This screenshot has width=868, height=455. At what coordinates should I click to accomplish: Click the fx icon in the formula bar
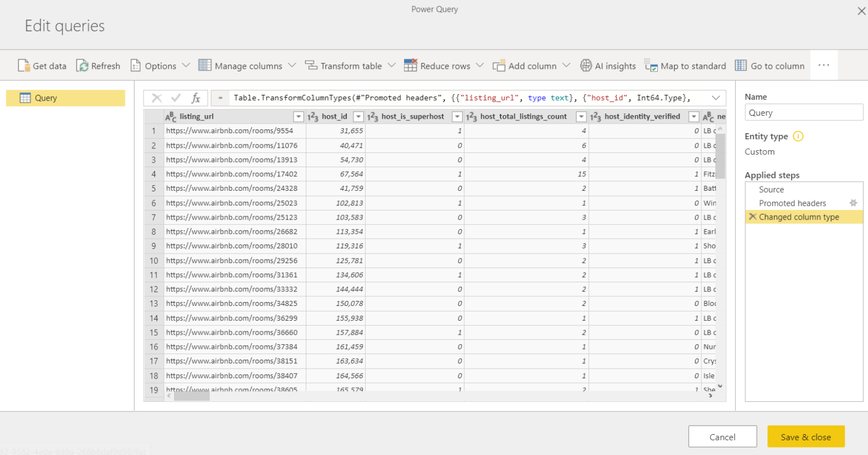coord(197,98)
